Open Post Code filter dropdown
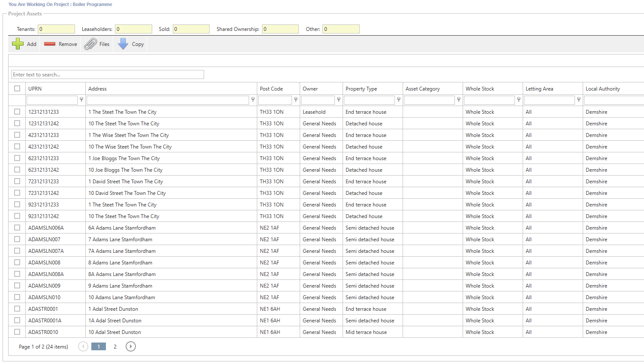The height and width of the screenshot is (364, 644). tap(296, 100)
